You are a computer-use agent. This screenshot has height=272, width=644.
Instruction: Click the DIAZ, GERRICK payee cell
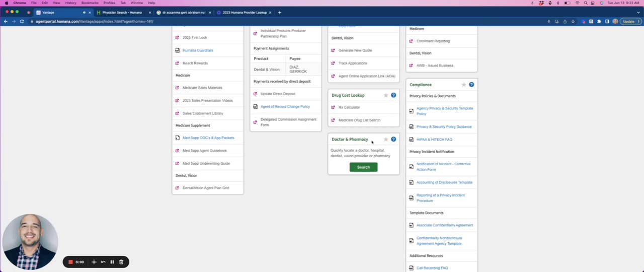[303, 70]
